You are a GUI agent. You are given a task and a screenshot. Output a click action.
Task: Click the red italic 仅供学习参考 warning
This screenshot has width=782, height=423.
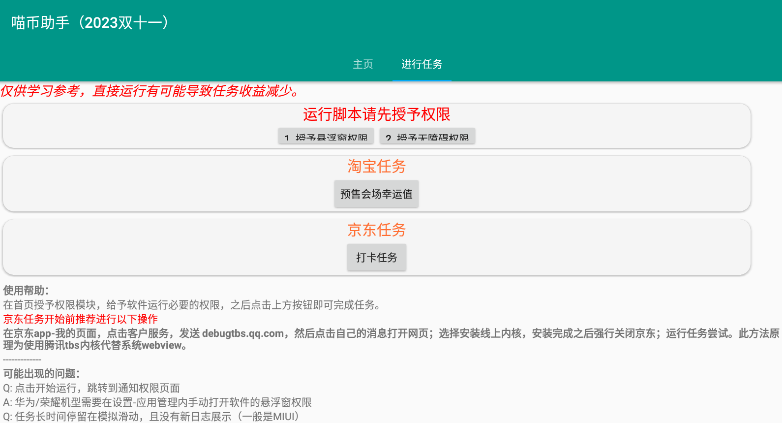(150, 90)
